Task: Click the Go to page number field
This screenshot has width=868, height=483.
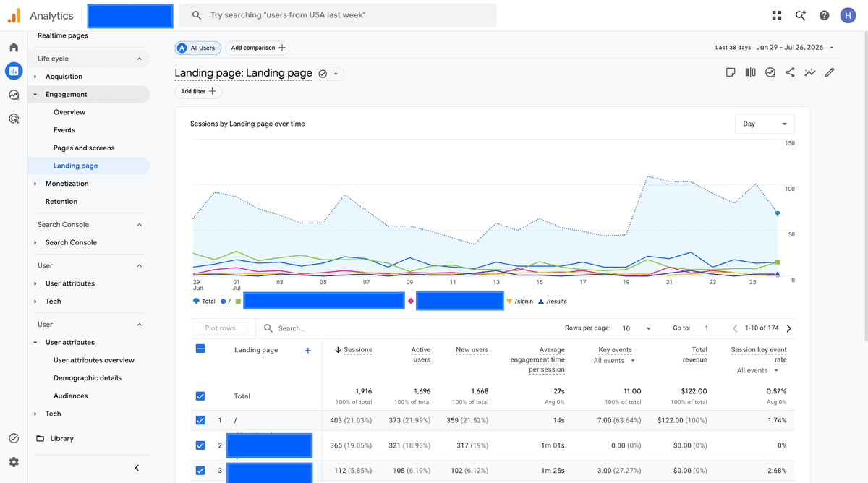Action: (x=707, y=328)
